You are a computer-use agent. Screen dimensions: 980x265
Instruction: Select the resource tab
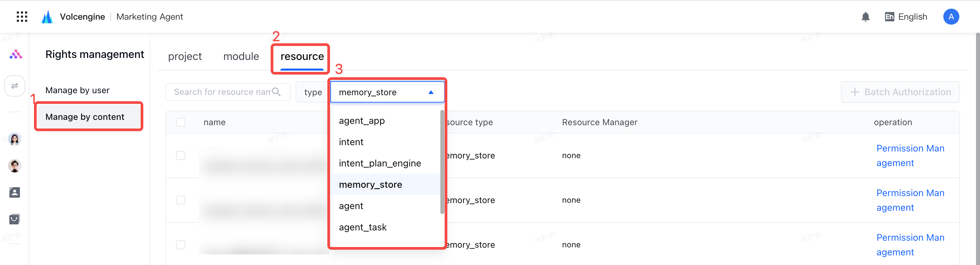pos(302,56)
